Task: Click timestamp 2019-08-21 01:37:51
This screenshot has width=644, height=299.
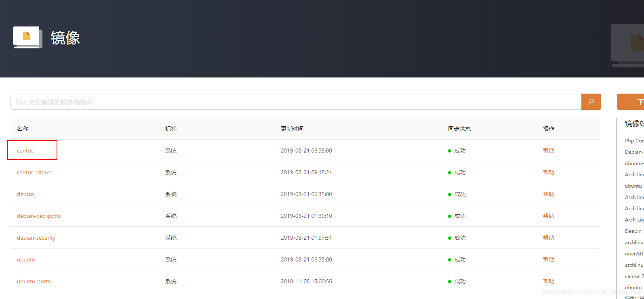Action: coord(306,238)
